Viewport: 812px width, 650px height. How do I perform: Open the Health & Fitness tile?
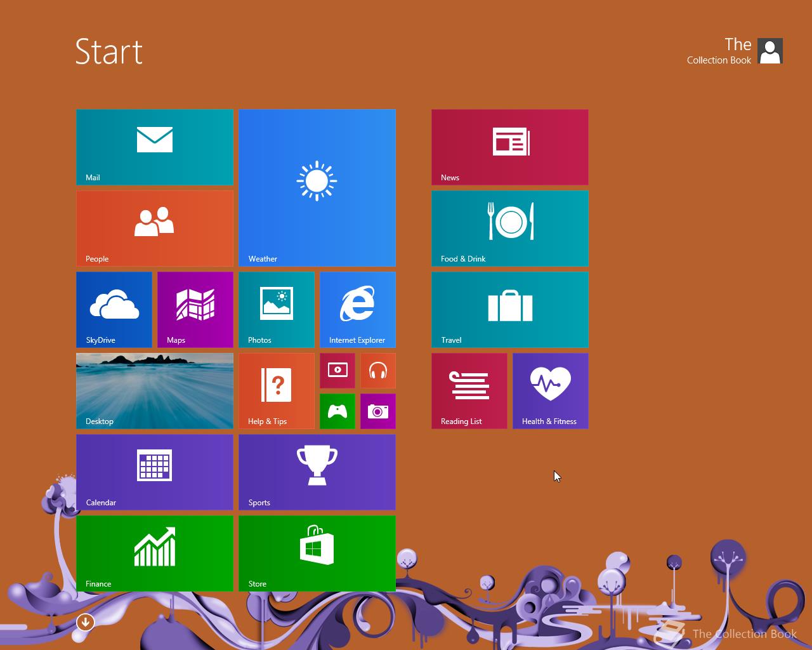(x=551, y=391)
